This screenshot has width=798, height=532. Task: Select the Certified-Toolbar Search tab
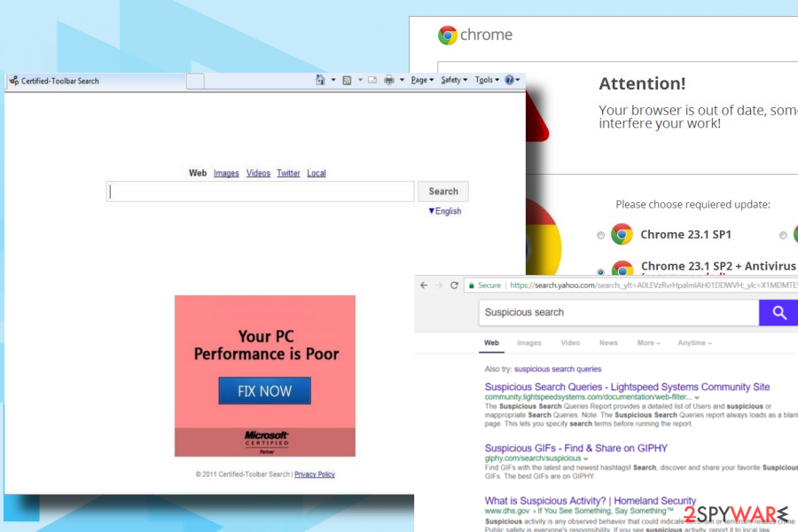click(x=97, y=81)
